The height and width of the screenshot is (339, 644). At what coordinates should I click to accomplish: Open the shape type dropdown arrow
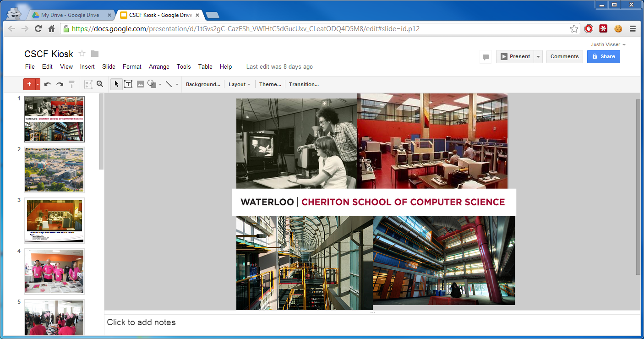click(160, 85)
